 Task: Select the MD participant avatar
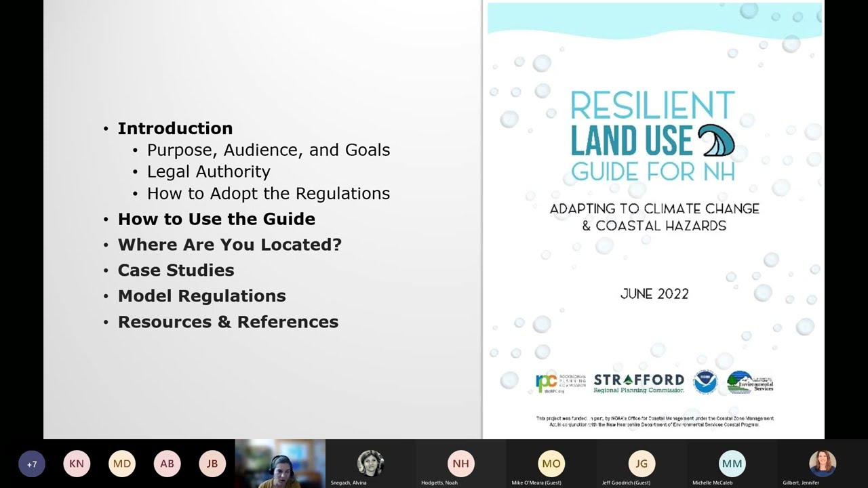pos(122,464)
